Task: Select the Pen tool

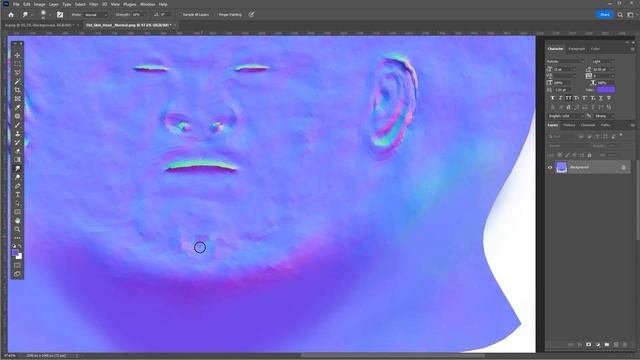Action: (x=17, y=186)
